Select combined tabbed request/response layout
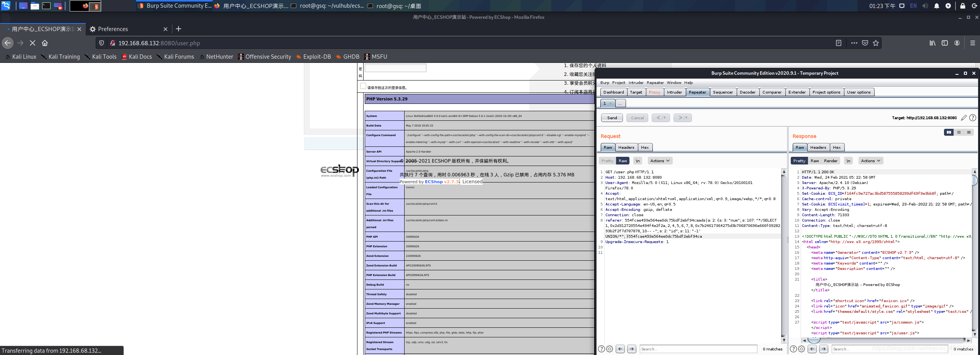Image resolution: width=980 pixels, height=355 pixels. (969, 132)
